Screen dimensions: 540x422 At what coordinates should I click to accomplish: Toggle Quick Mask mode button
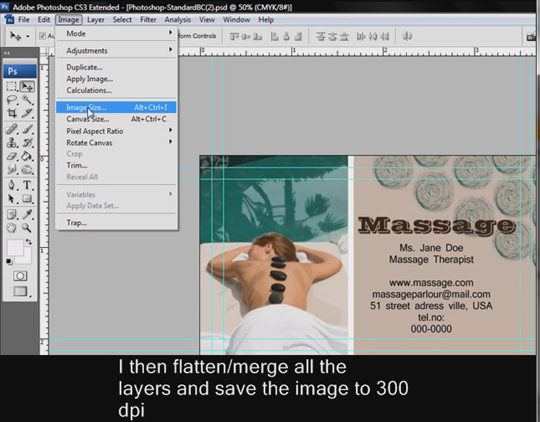tap(20, 276)
